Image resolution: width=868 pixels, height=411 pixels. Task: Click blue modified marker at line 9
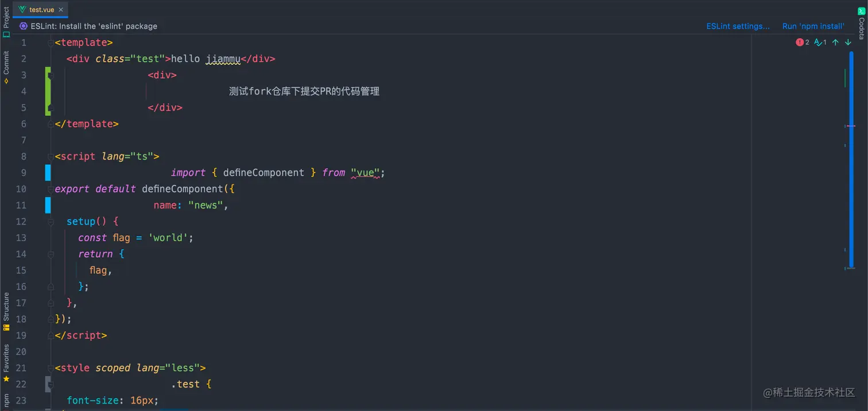[48, 173]
